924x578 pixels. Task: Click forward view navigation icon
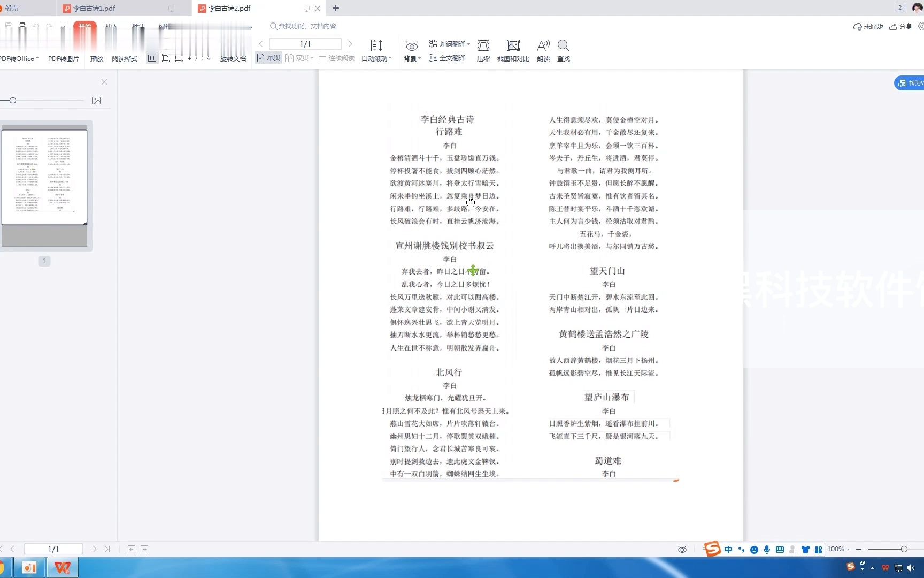[x=144, y=549]
